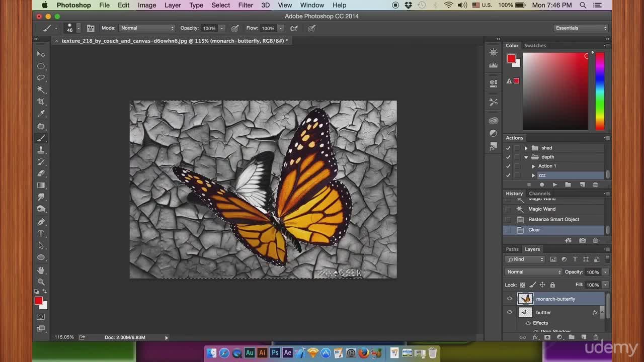Click Add layer mask icon

tap(547, 337)
